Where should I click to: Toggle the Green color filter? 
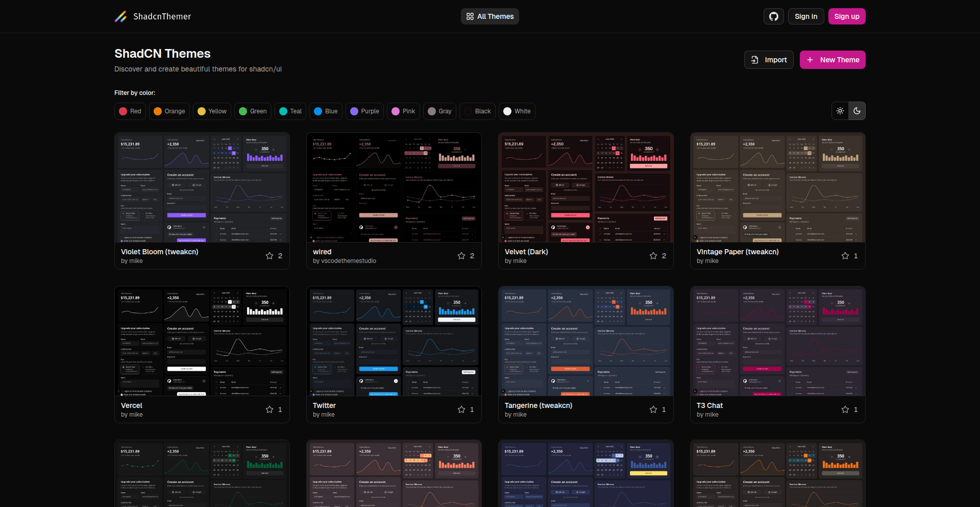[x=253, y=111]
